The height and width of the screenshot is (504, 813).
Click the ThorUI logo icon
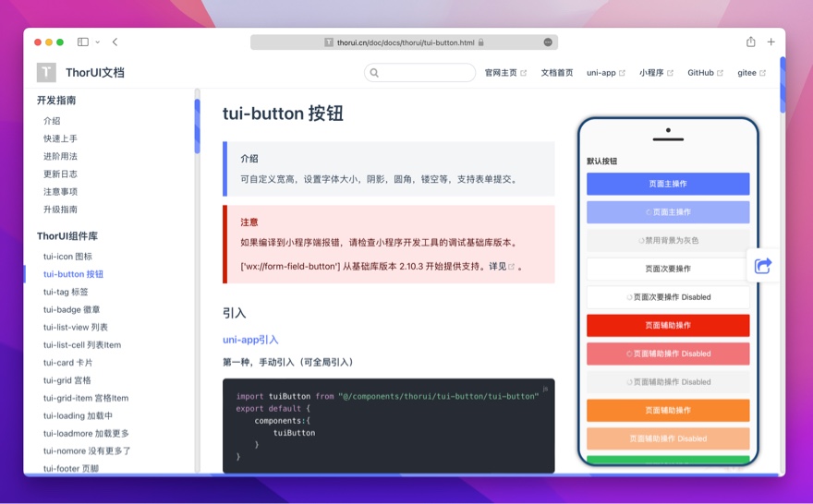(46, 73)
